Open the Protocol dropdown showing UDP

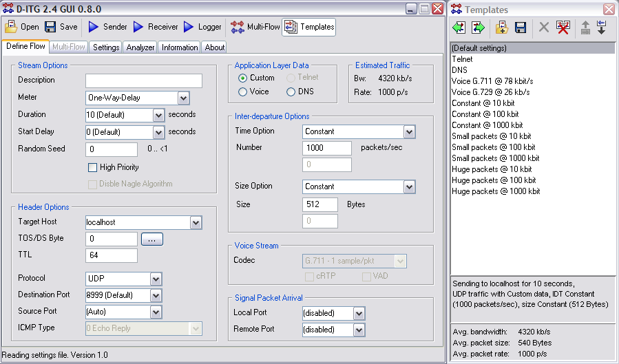point(156,279)
